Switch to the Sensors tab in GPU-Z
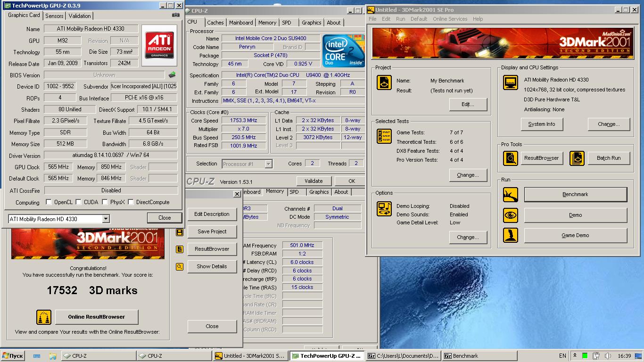 click(x=54, y=16)
